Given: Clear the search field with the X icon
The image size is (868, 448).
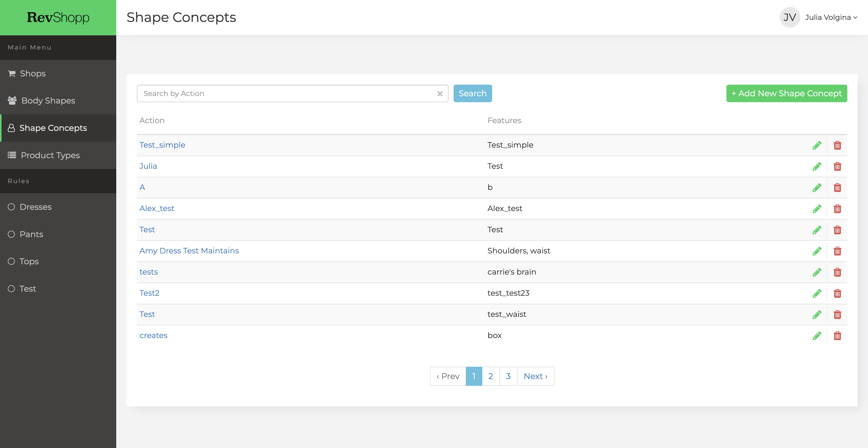Looking at the screenshot, I should [440, 94].
